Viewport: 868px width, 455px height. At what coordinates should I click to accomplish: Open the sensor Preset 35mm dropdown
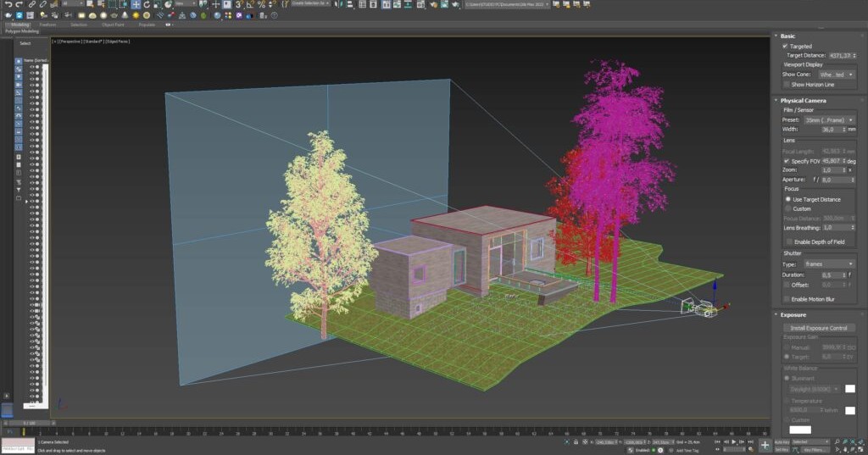point(829,120)
